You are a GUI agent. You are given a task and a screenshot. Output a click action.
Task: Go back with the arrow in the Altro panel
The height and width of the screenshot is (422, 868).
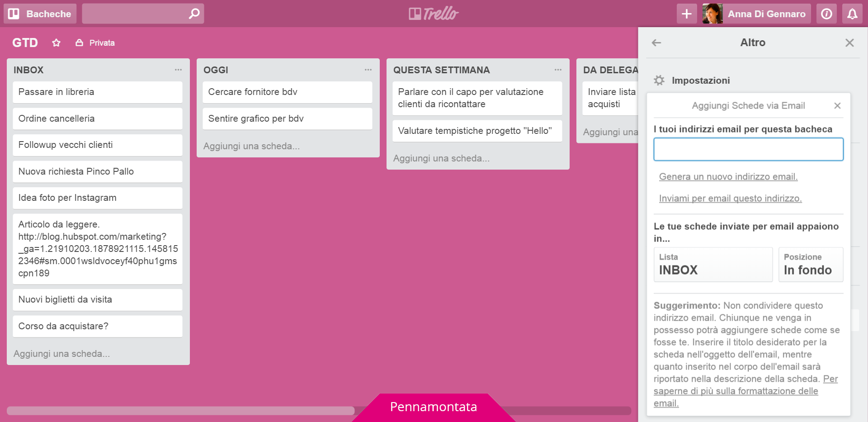pyautogui.click(x=656, y=43)
